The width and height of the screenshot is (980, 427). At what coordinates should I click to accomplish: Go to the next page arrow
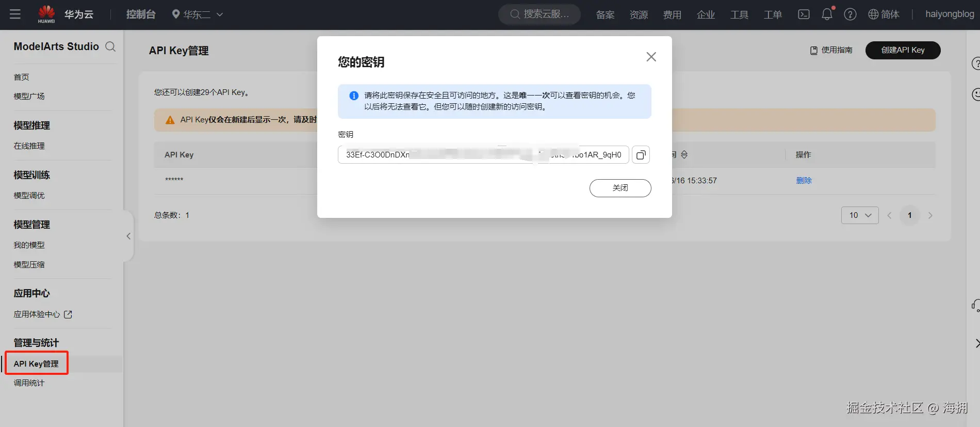coord(930,215)
